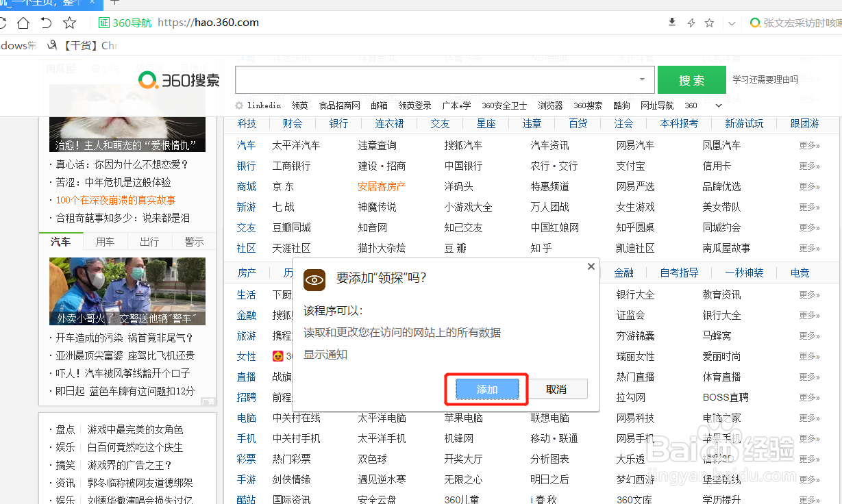Switch to the 用车 tab
Screen dimensions: 842x504
coord(105,242)
